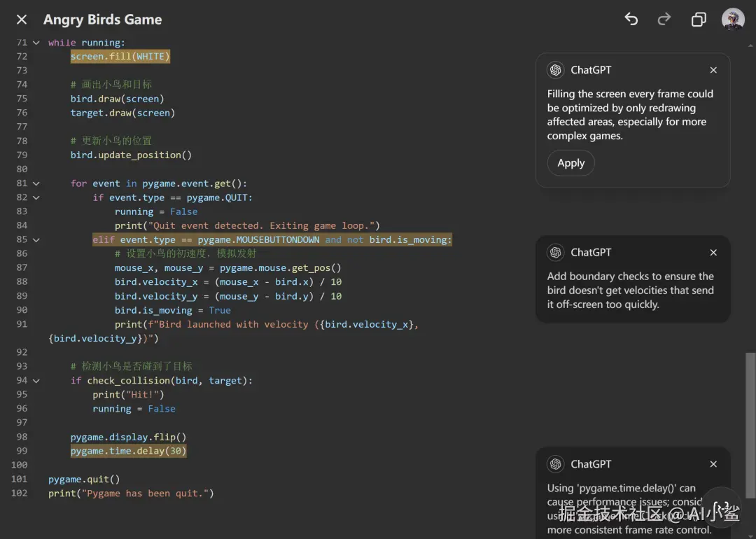This screenshot has height=539, width=756.
Task: Click highlighted pygame.time.delay(30) code
Action: [128, 451]
